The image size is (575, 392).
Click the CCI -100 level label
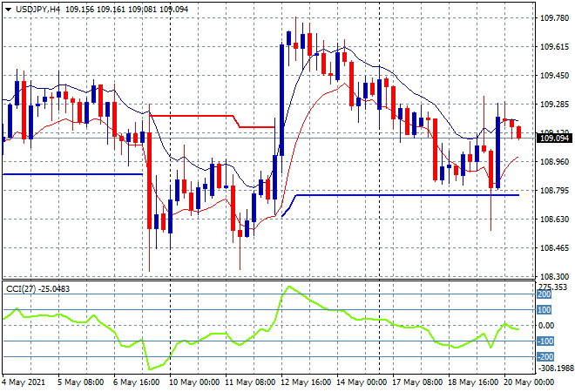(x=545, y=341)
